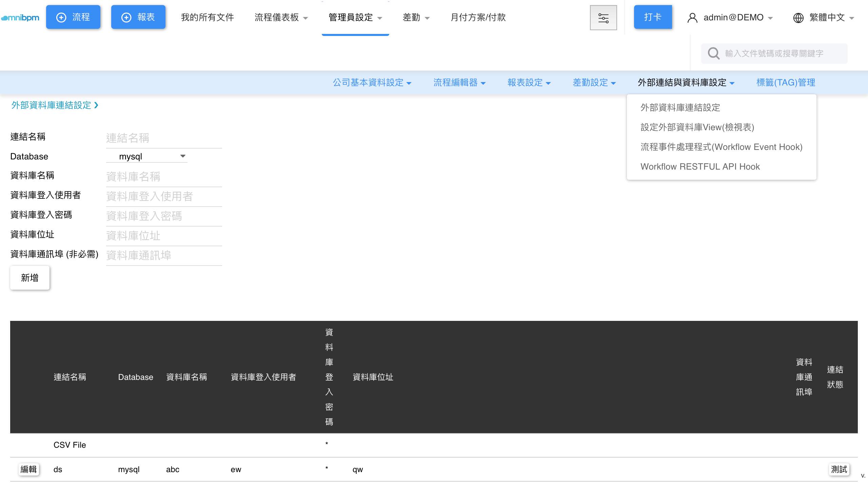Viewport: 868px width, 483px height.
Task: Click the filter settings sliders icon
Action: click(x=603, y=18)
